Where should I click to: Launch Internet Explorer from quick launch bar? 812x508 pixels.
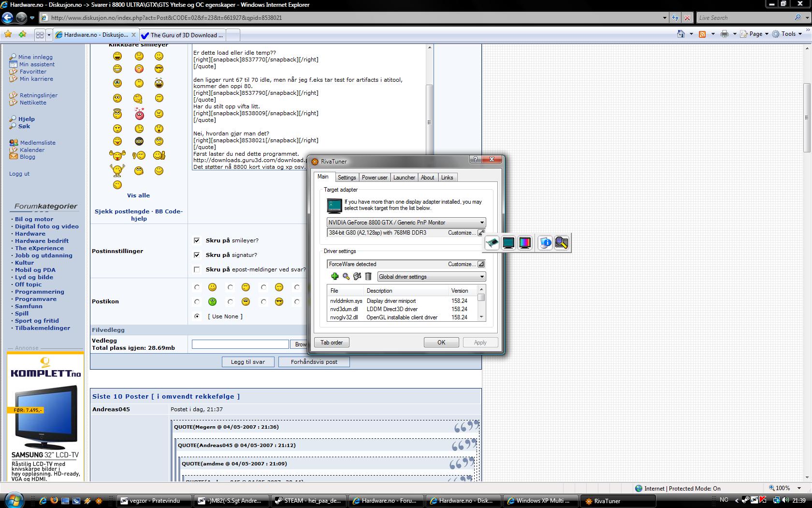coord(43,501)
